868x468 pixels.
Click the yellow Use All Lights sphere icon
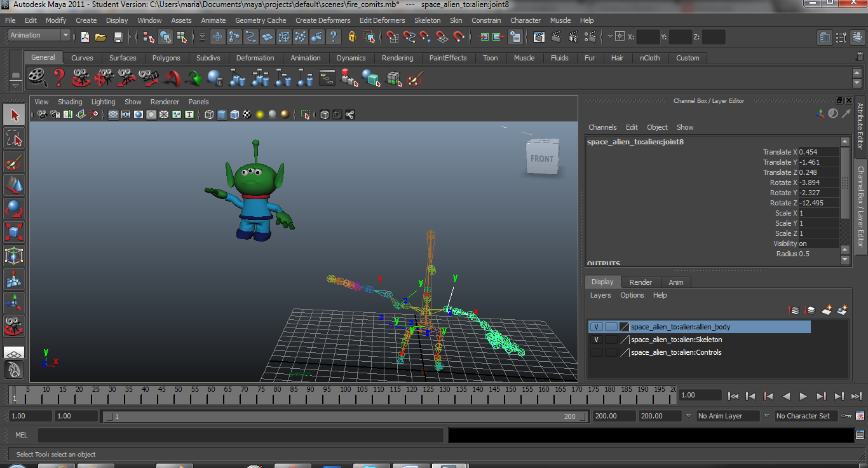point(260,114)
